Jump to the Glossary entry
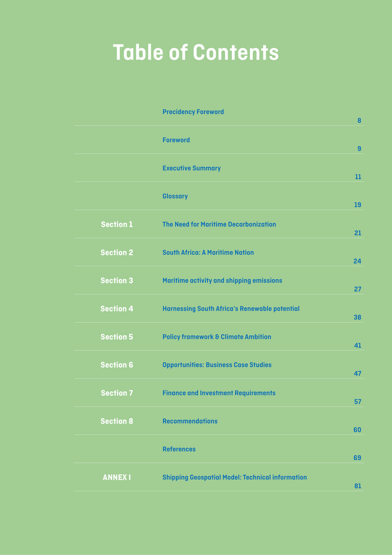 [175, 196]
